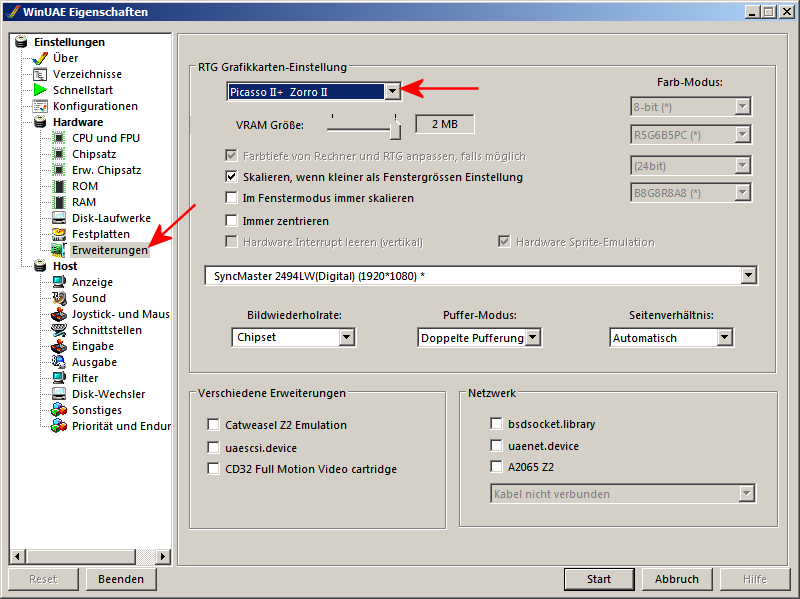
Task: Go to the Chipsatz page
Action: [x=94, y=154]
